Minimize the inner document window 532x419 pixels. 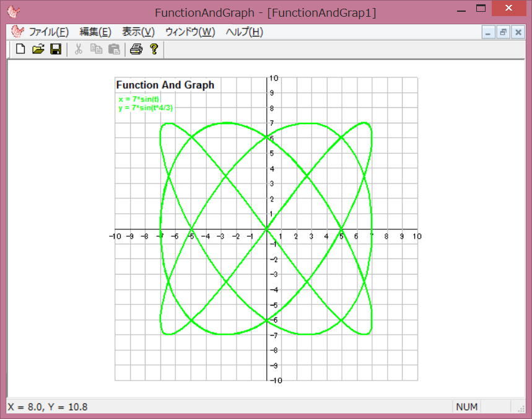pos(488,33)
